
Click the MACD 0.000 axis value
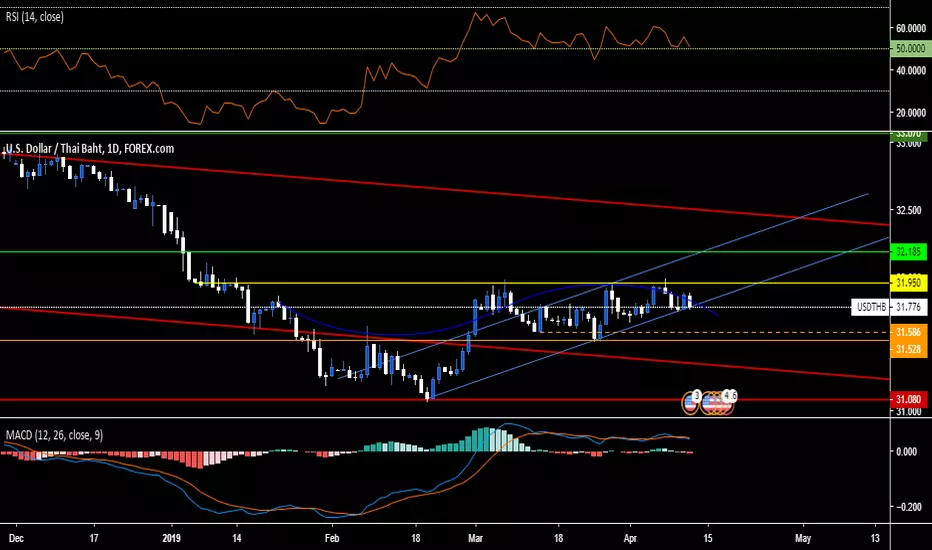pos(906,452)
